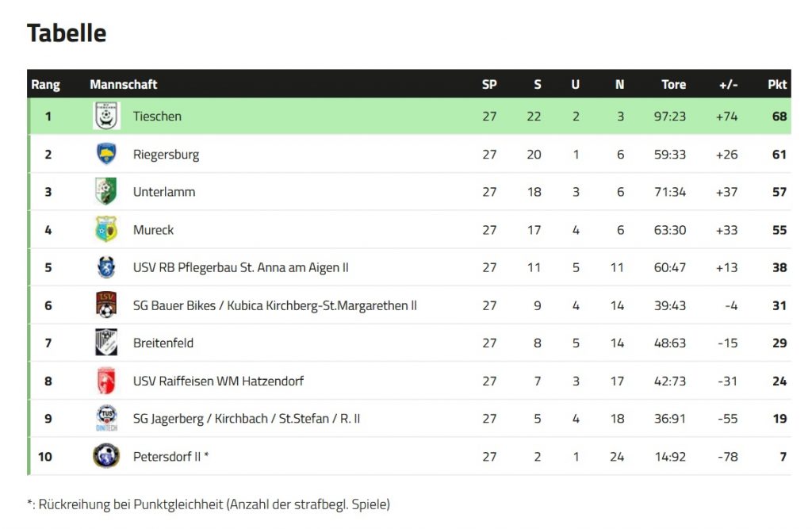Viewport: 812px width, 529px height.
Task: Click the Tieschen club crest icon
Action: (x=107, y=116)
